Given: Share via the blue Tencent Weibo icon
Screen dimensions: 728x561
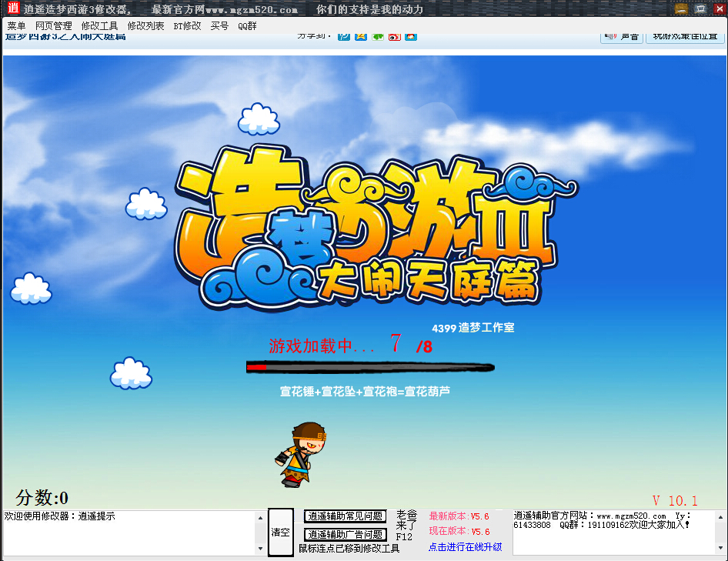Looking at the screenshot, I should pyautogui.click(x=344, y=37).
